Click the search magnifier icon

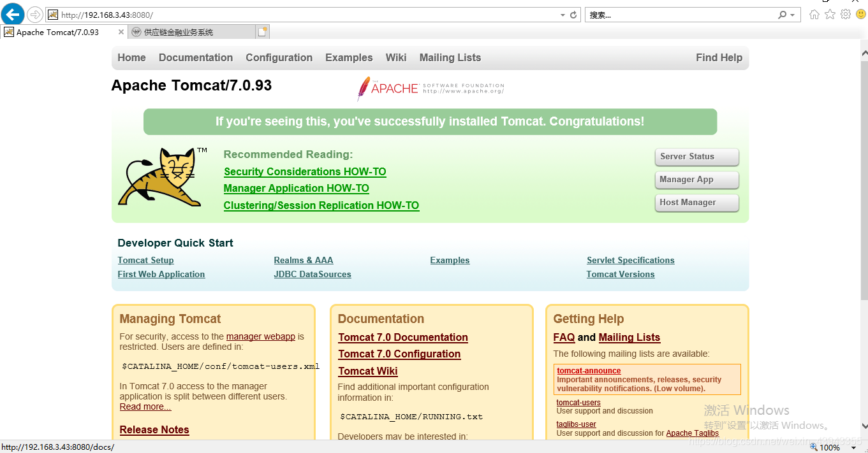tap(783, 15)
